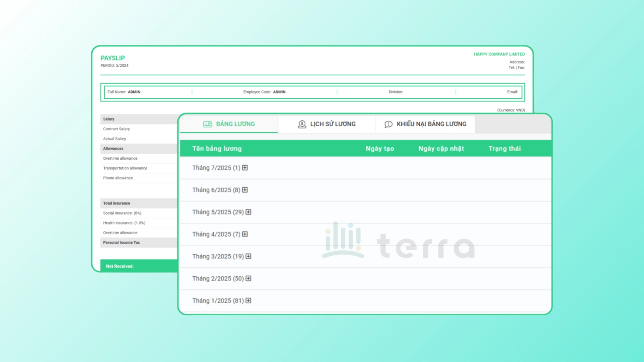Expand the Tháng 3/2025 (19) group

click(248, 256)
